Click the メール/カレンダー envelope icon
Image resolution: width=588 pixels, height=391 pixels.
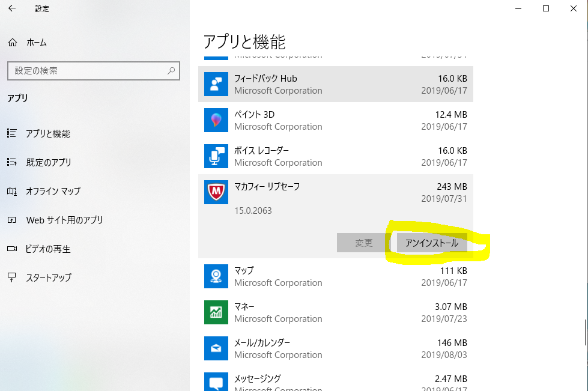tap(216, 348)
